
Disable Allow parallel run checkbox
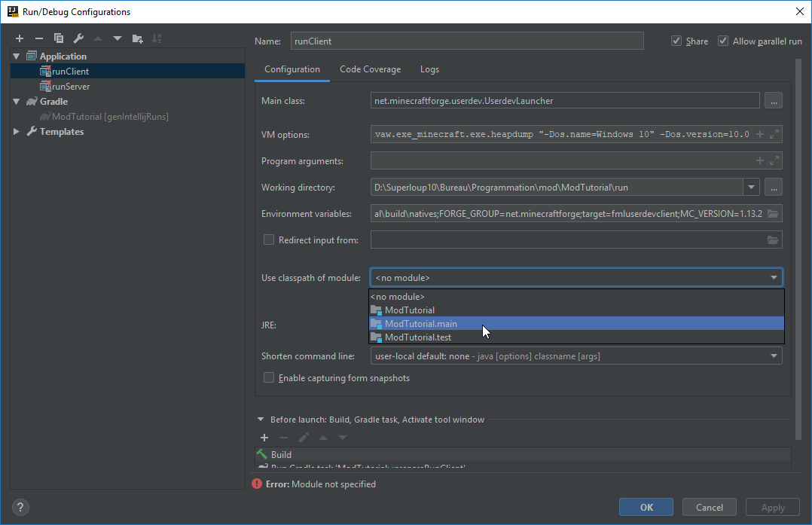723,41
